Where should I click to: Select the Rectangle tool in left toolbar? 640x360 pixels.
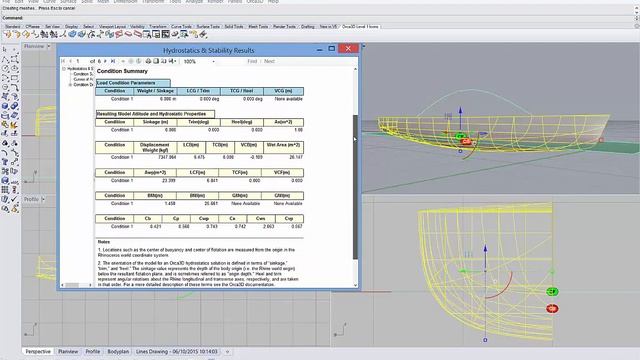coord(14,78)
